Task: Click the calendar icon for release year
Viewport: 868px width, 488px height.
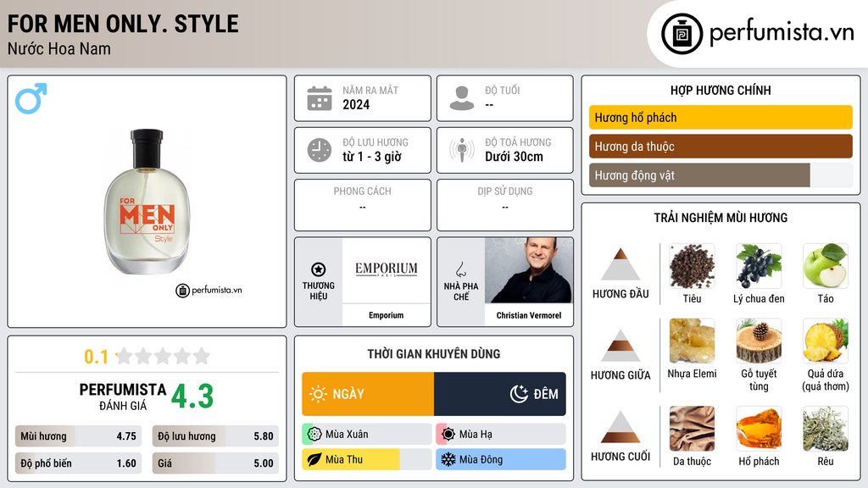Action: coord(320,98)
